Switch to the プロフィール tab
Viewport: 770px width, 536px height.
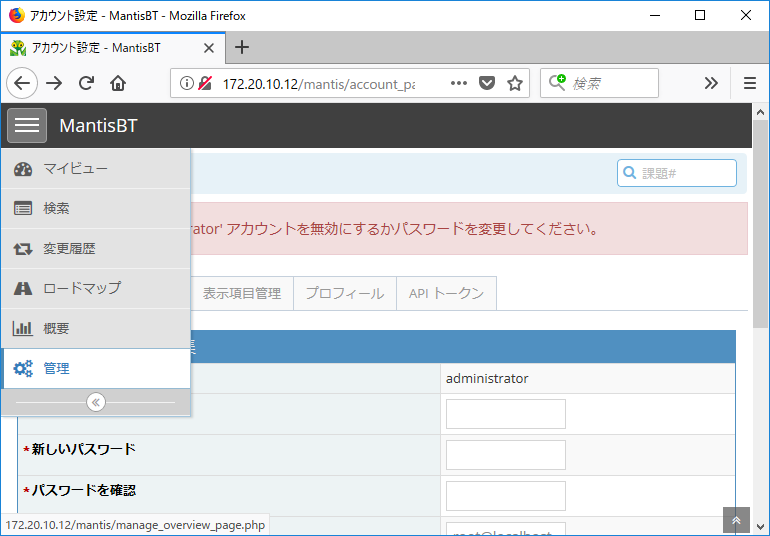click(345, 293)
